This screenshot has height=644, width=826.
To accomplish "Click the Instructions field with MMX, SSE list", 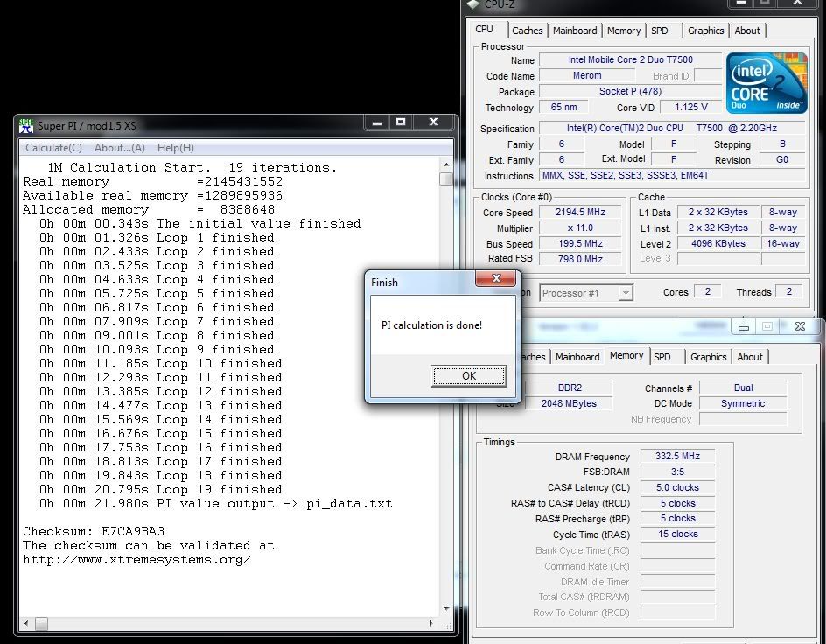I will 672,175.
